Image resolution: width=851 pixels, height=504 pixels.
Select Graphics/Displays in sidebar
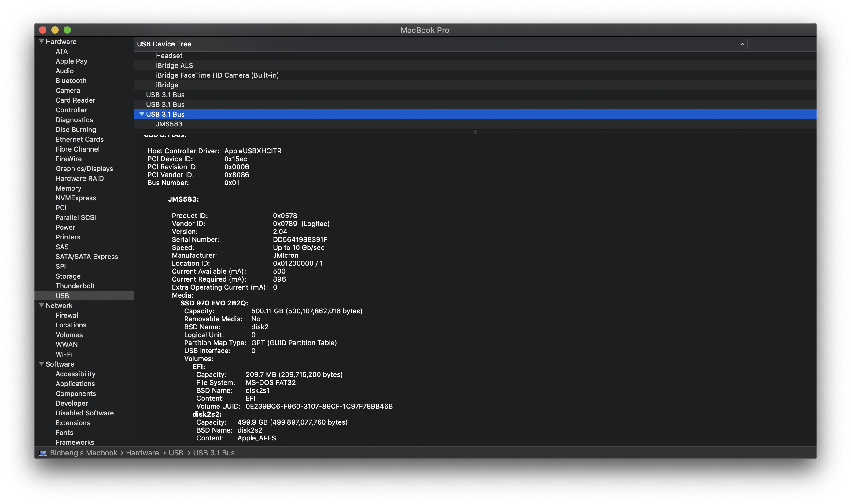(84, 168)
